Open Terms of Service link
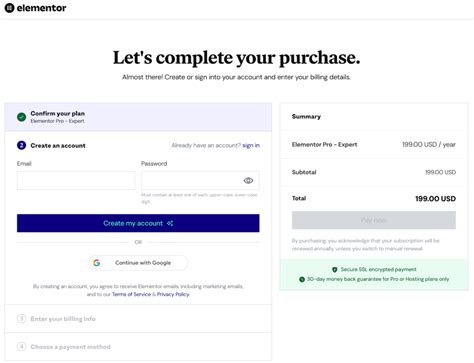 click(x=131, y=294)
